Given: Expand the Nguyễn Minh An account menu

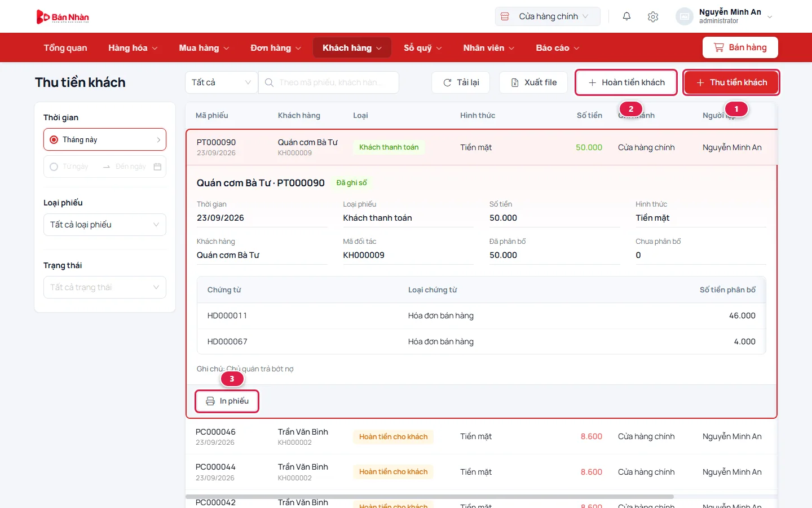Looking at the screenshot, I should coord(770,16).
